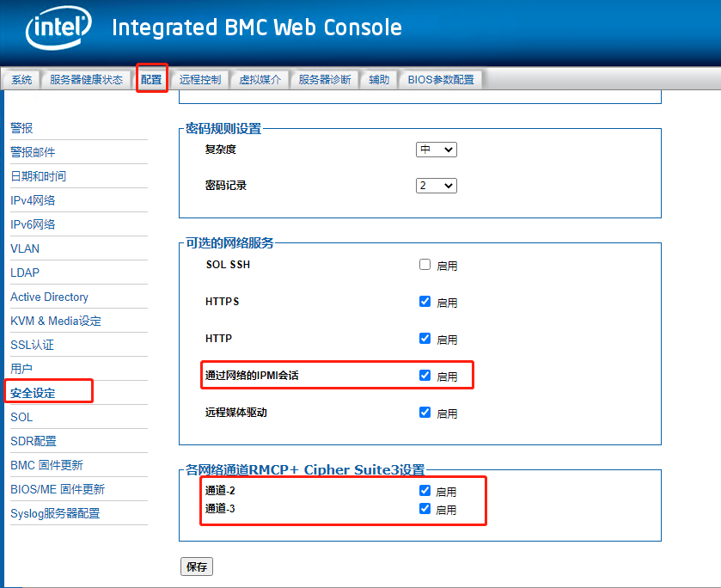Screen dimensions: 721x588
Task: Open the 密码记录 dropdown
Action: point(437,186)
